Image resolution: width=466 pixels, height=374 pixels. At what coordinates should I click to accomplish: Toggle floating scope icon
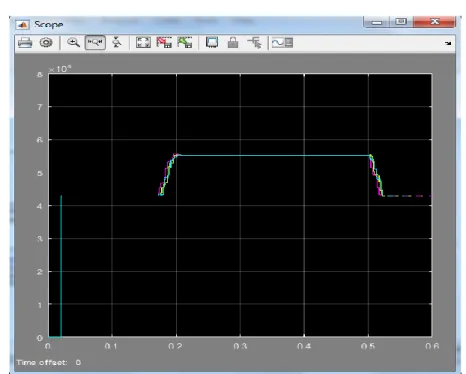point(212,43)
